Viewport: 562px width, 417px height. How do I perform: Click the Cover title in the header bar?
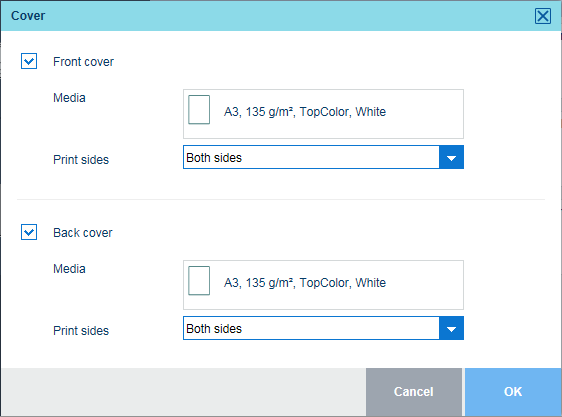click(x=28, y=16)
